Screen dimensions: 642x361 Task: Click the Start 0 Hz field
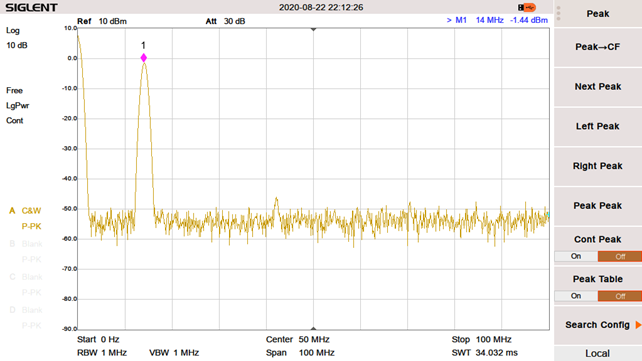(98, 339)
